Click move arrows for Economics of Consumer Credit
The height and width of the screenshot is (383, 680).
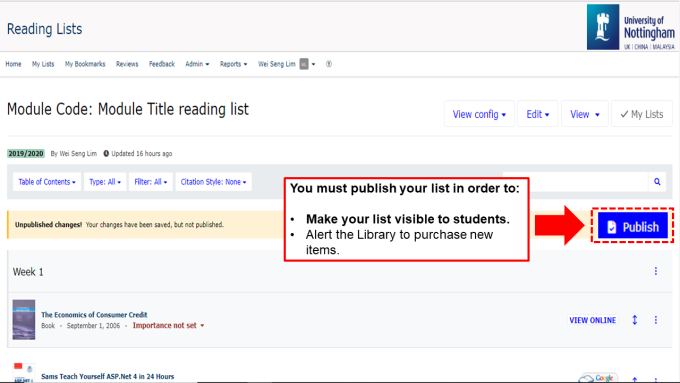(x=634, y=320)
